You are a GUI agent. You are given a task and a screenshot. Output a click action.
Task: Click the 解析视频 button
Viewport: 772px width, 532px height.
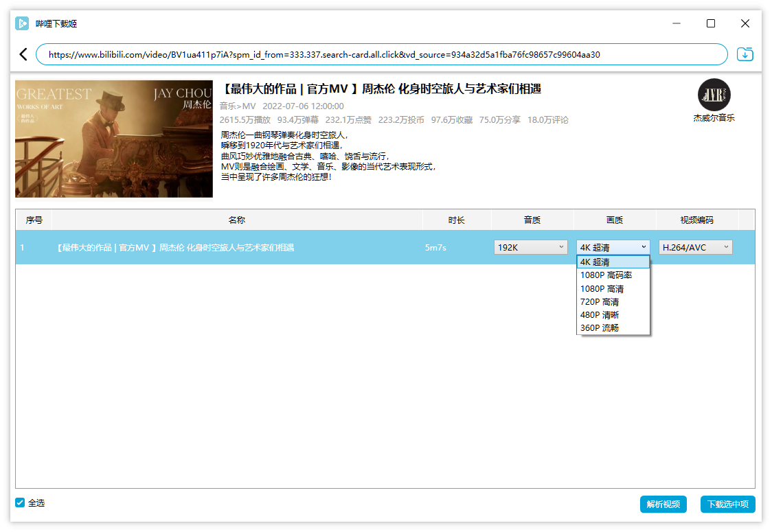point(663,504)
